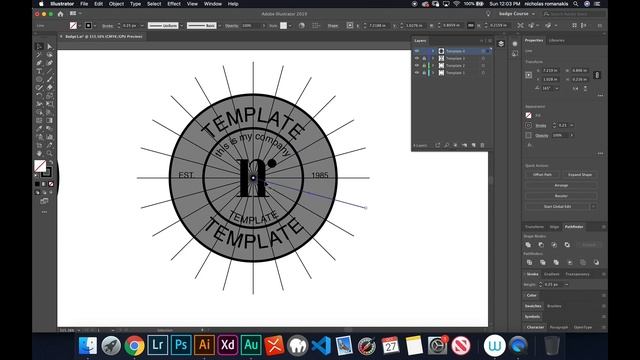Click the Exclude shape mode icon
Viewport: 640px width, 360px height.
click(x=567, y=244)
